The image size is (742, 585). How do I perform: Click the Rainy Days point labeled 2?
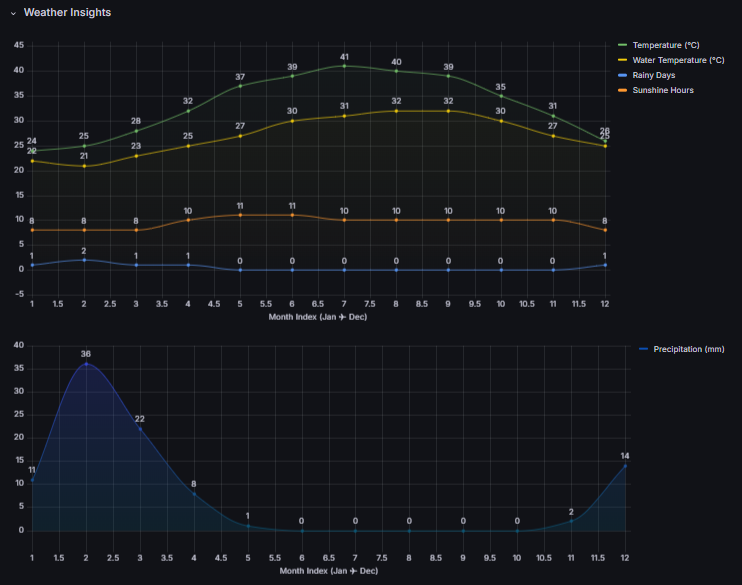84,260
